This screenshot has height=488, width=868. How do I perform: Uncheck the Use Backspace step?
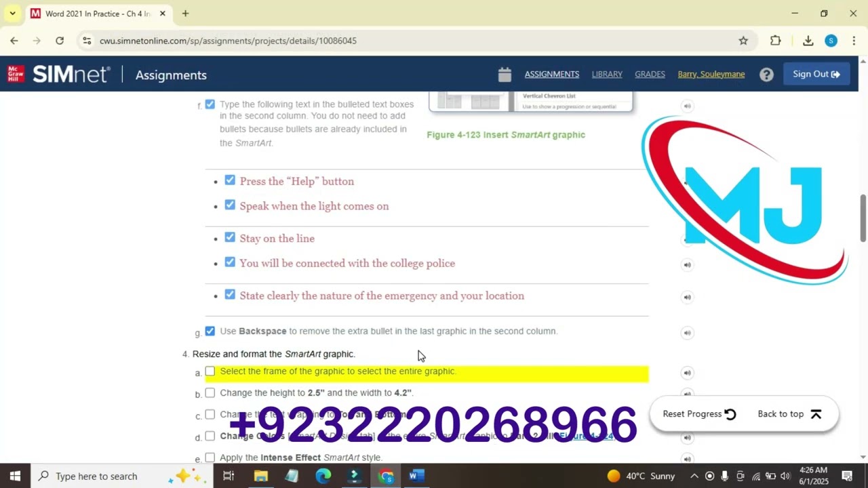pyautogui.click(x=210, y=331)
